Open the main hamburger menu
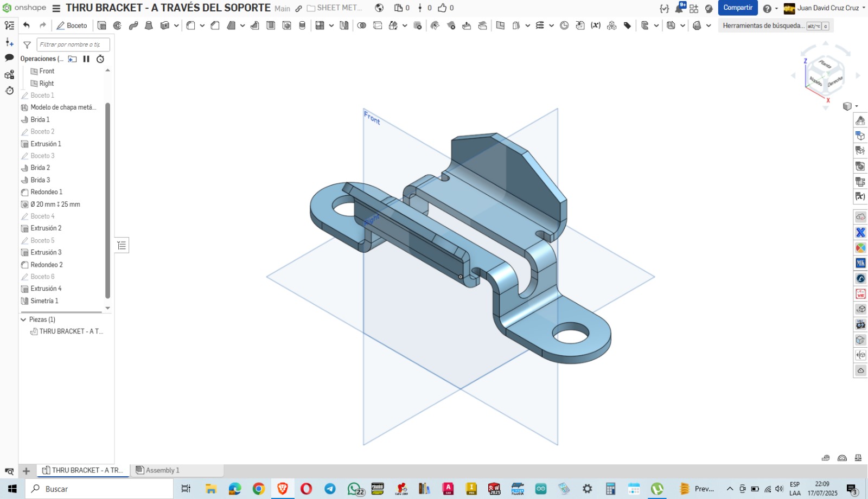Viewport: 868px width, 499px height. pyautogui.click(x=56, y=8)
